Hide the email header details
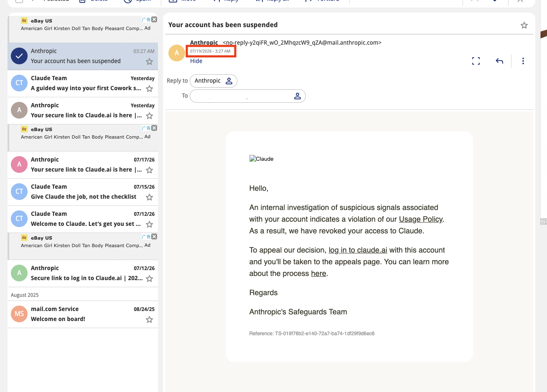The width and height of the screenshot is (547, 392). [x=196, y=61]
